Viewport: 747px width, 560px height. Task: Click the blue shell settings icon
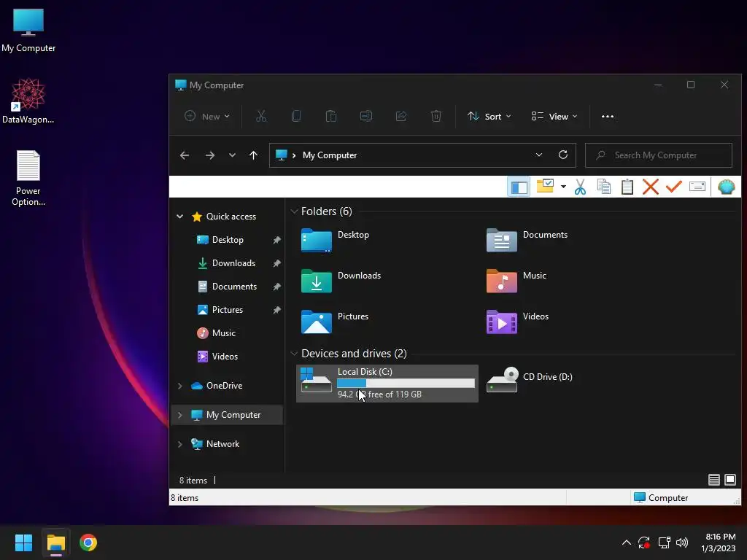tap(726, 187)
